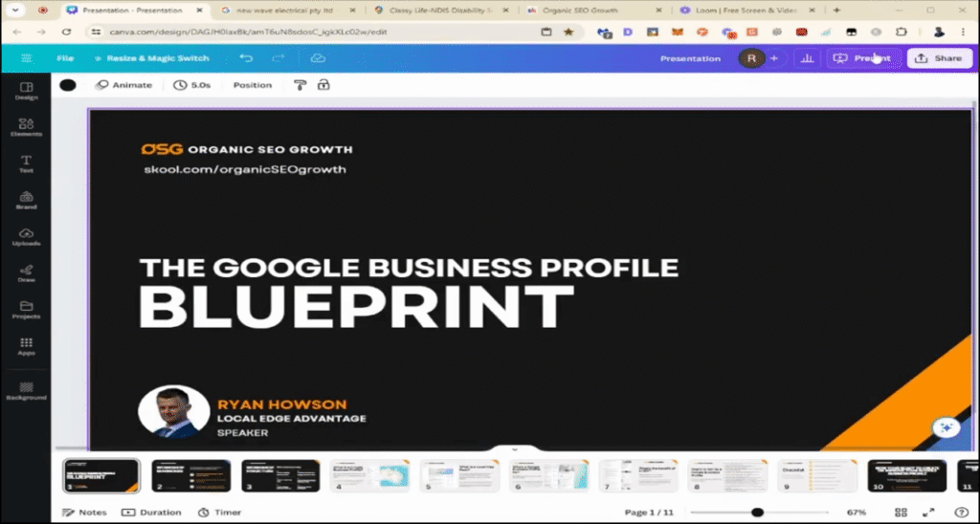Select page 5 thumbnail
The width and height of the screenshot is (980, 524).
coord(459,476)
